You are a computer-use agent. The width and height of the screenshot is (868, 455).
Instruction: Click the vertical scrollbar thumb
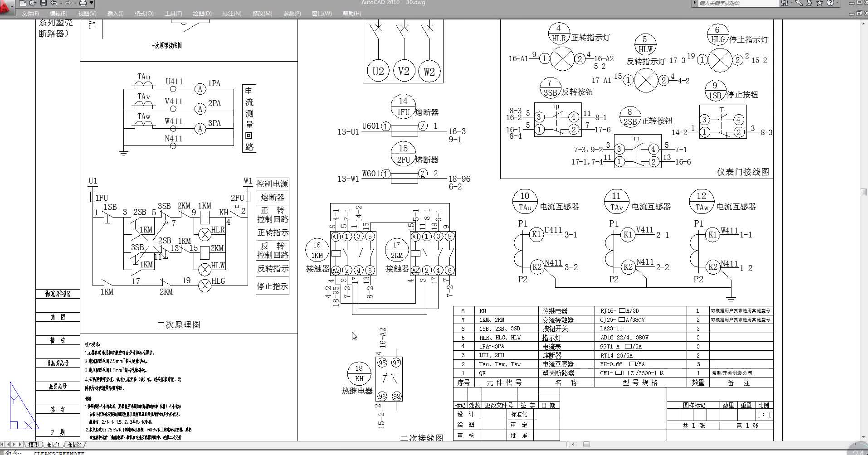coord(863,192)
